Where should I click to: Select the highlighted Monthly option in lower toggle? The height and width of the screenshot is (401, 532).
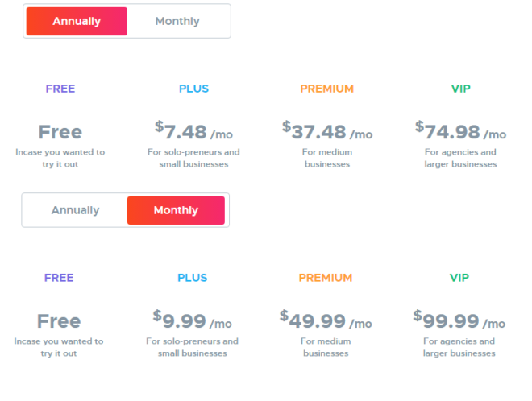coord(176,210)
